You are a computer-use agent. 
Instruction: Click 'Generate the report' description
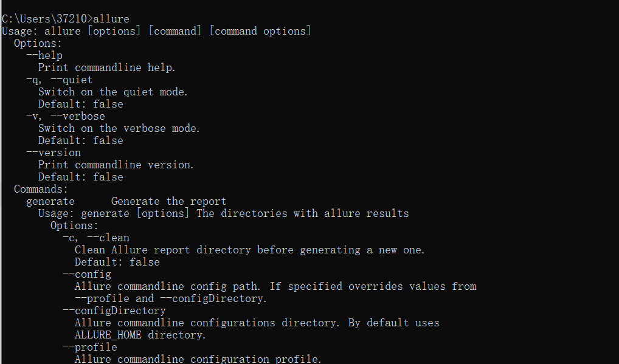(168, 202)
